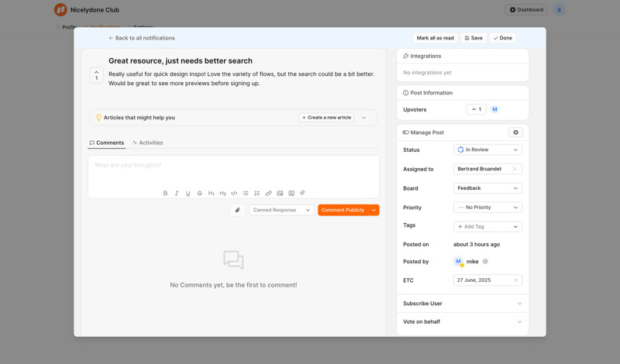The image size is (620, 364).
Task: Insert a code block in the comment
Action: coord(234,194)
